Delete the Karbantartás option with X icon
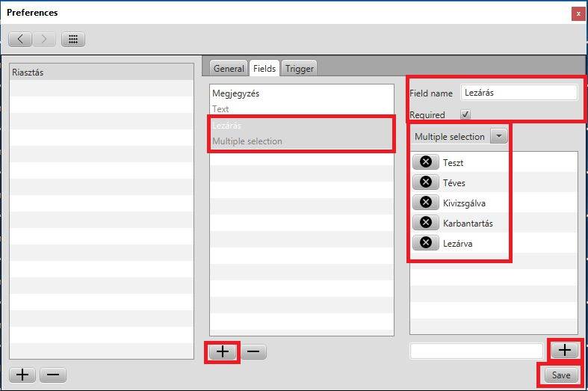 coord(426,223)
